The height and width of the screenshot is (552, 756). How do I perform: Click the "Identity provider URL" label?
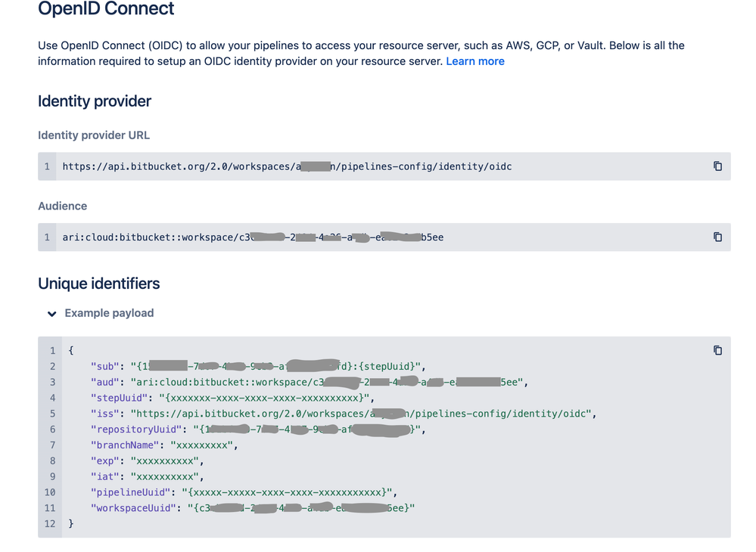(x=94, y=135)
